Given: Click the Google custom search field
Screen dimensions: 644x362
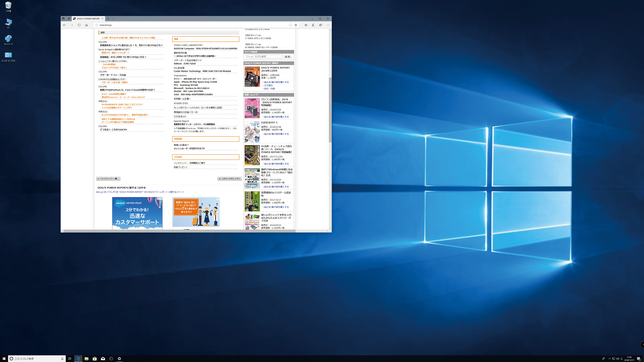Looking at the screenshot, I should click(x=264, y=56).
